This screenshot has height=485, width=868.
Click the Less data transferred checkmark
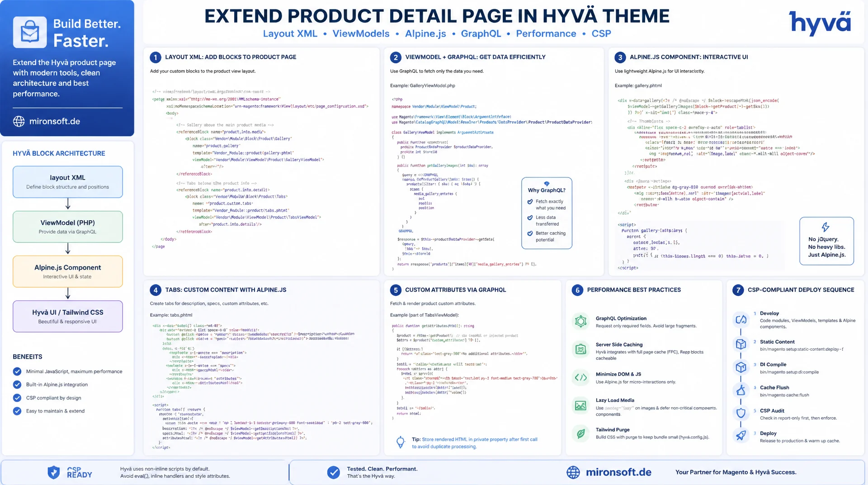click(x=530, y=218)
